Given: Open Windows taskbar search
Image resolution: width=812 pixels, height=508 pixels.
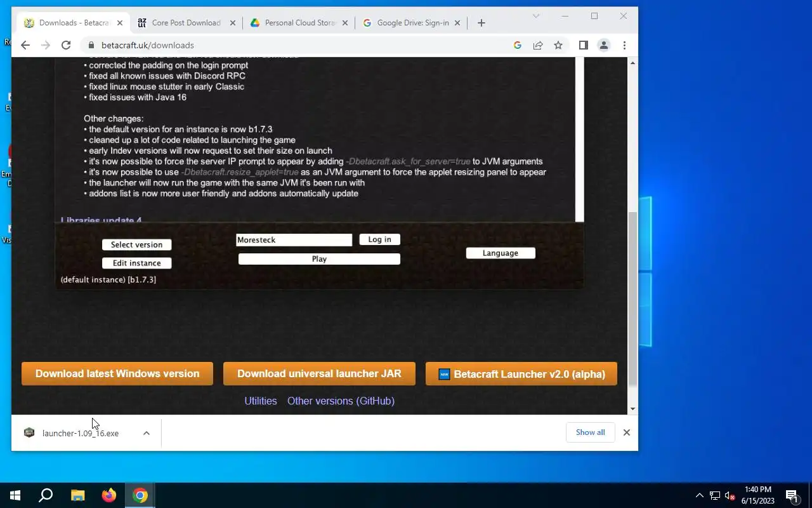Looking at the screenshot, I should coord(46,495).
